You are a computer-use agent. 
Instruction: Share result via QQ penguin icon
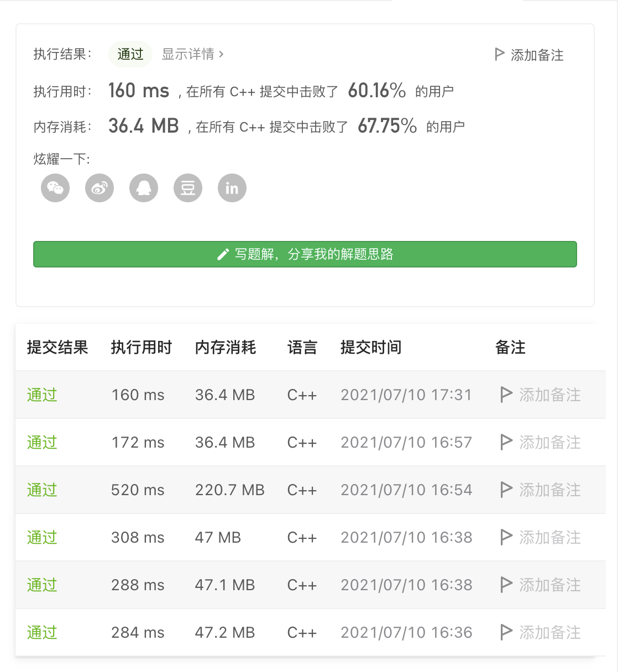tap(144, 188)
